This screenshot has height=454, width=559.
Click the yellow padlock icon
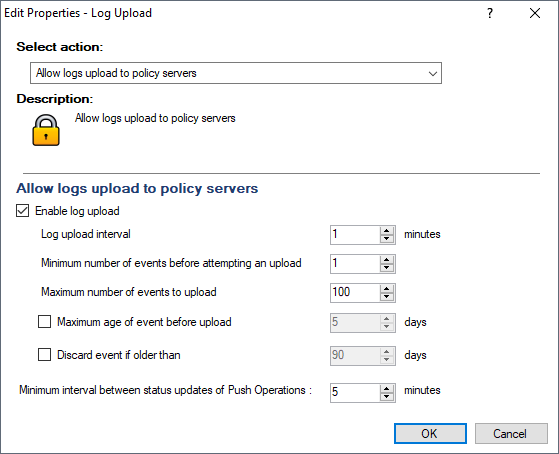click(x=46, y=130)
